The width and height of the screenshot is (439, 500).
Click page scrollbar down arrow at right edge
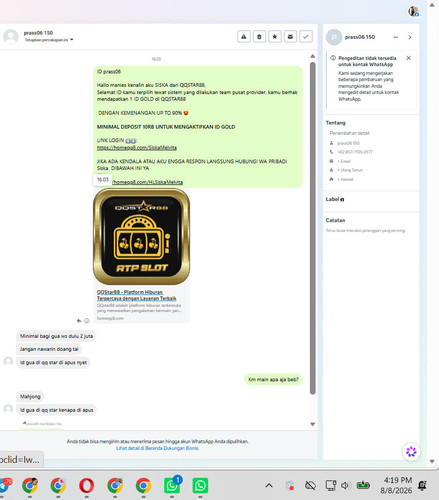(432, 461)
